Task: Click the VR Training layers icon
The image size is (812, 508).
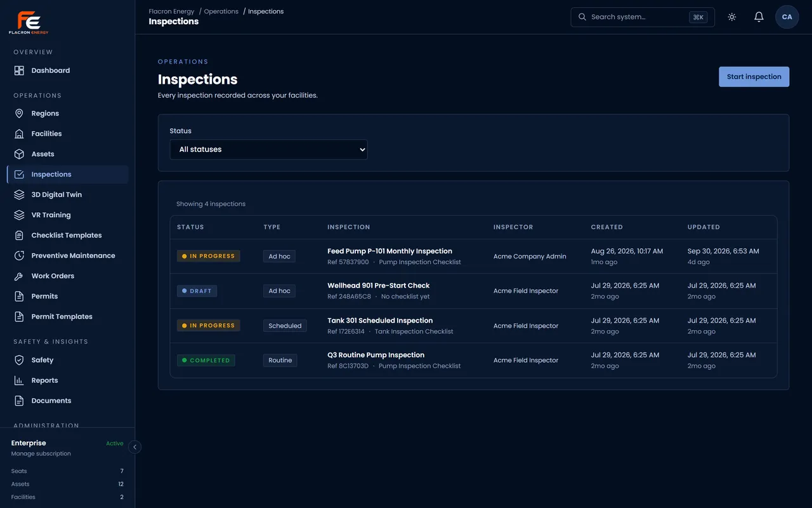Action: tap(19, 215)
